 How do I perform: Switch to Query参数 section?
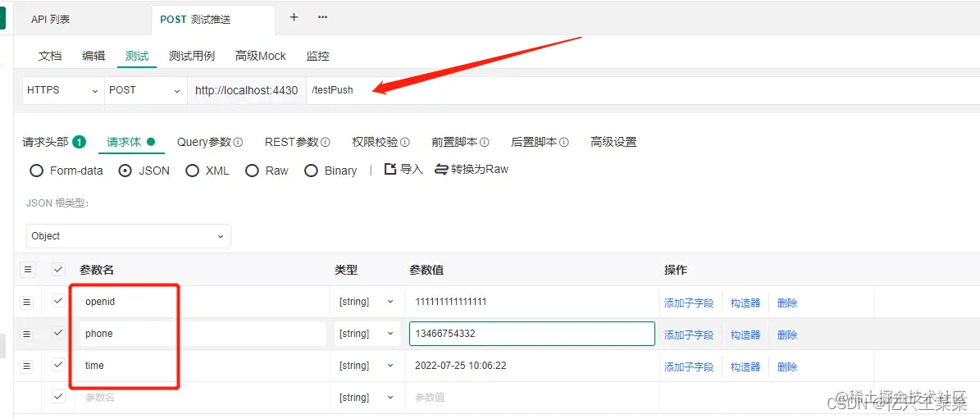204,142
